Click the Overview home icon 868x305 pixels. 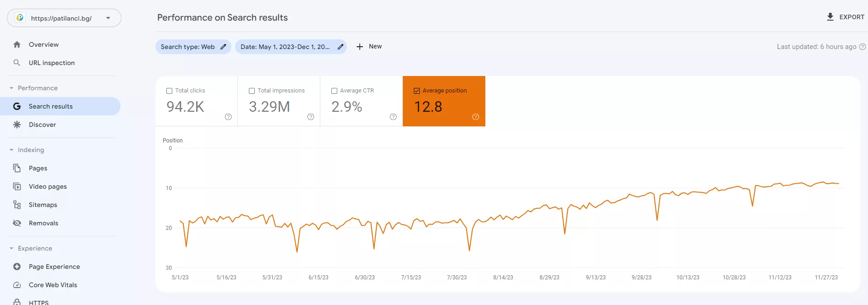pyautogui.click(x=17, y=44)
